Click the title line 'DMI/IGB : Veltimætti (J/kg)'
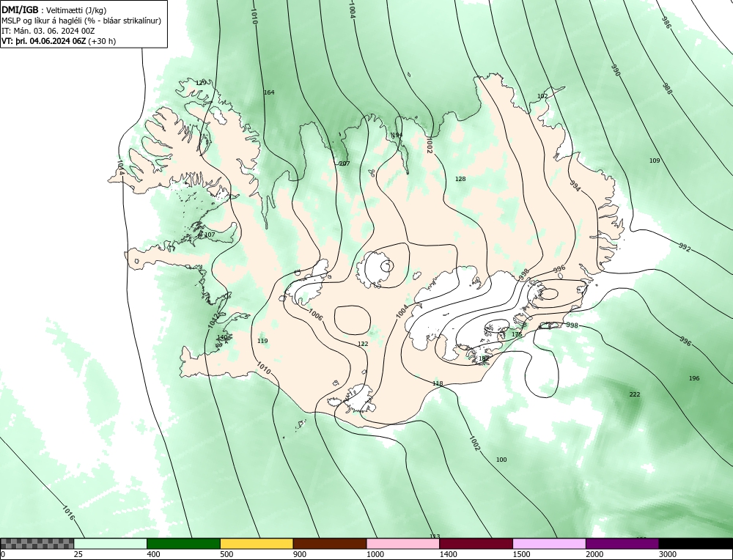Image resolution: width=733 pixels, height=560 pixels. coord(54,10)
